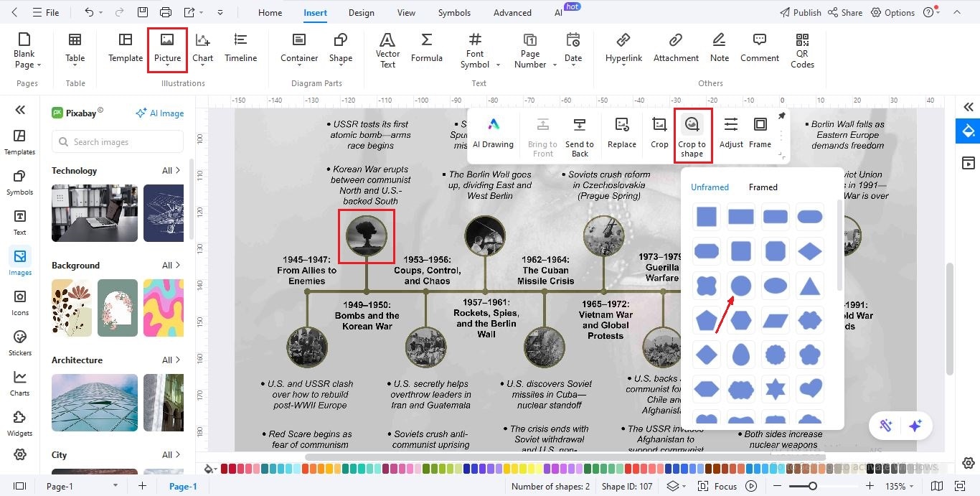Image resolution: width=980 pixels, height=496 pixels.
Task: Add a new page with plus button
Action: tap(142, 486)
